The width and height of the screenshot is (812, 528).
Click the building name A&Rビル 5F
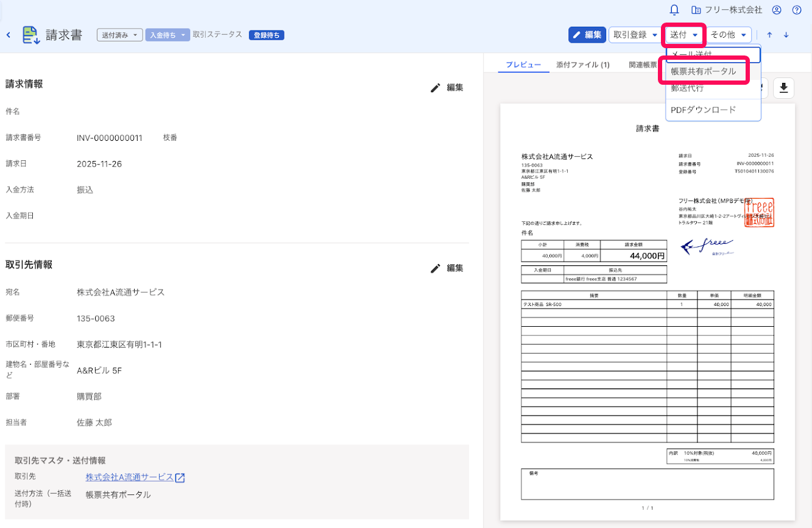pos(99,370)
